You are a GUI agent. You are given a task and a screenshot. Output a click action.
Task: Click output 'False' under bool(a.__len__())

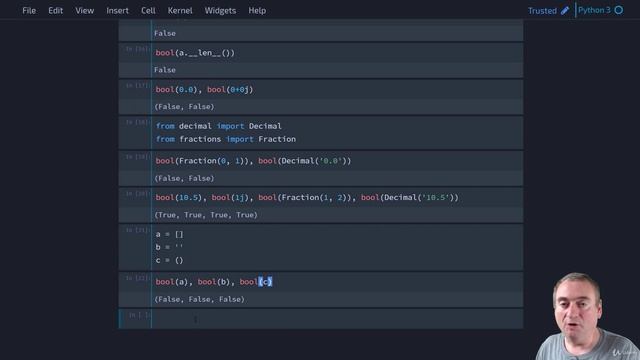point(164,70)
